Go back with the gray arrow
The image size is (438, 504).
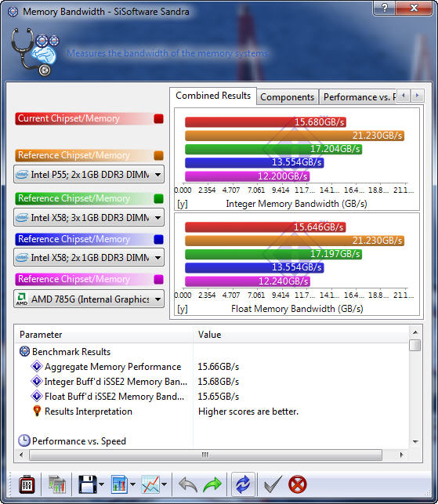pos(188,484)
